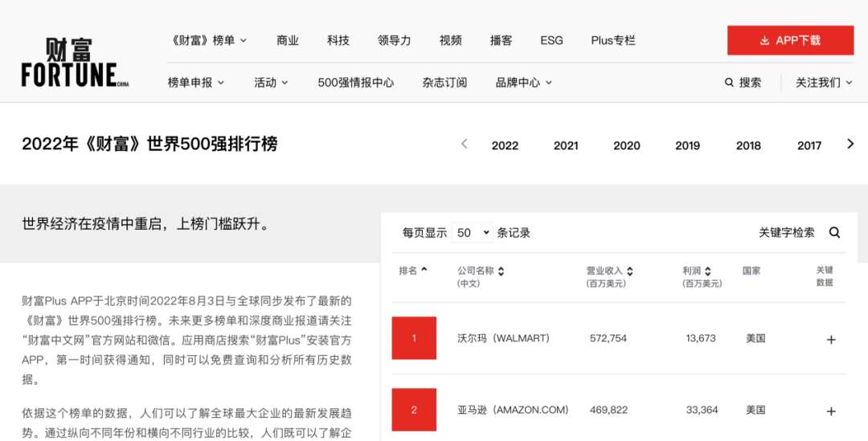Open the 科技 menu item
The width and height of the screenshot is (868, 441).
click(338, 40)
